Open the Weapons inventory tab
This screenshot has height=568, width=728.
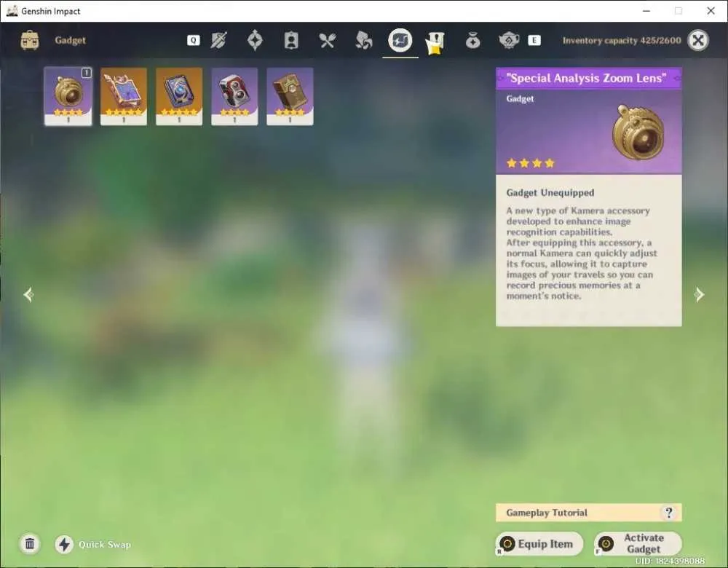click(x=218, y=40)
